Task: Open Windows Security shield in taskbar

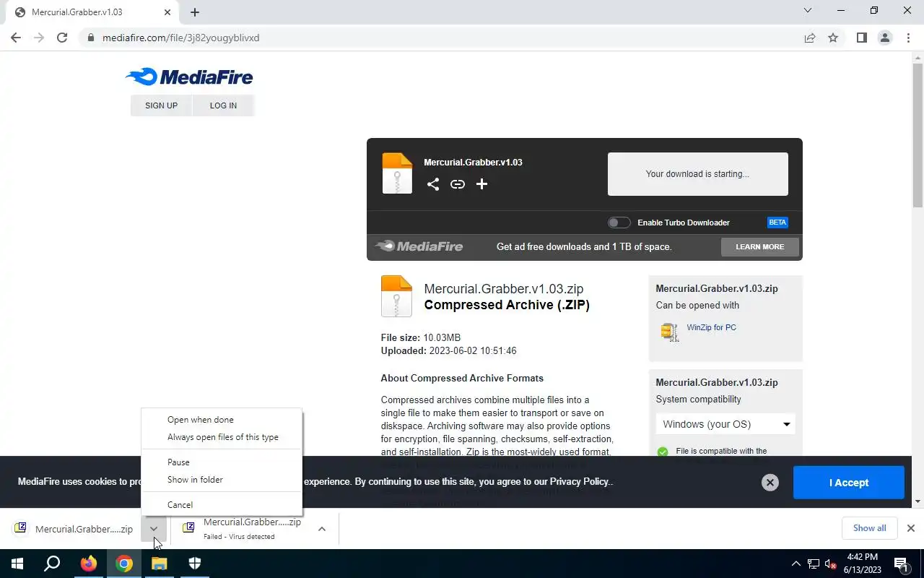Action: coord(195,564)
